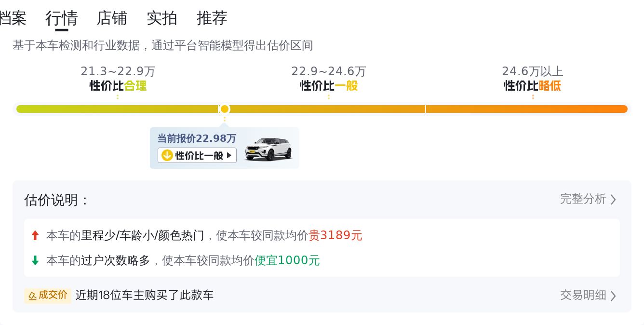The width and height of the screenshot is (644, 325).
Task: Click the green down-arrow price icon
Action: 35,260
